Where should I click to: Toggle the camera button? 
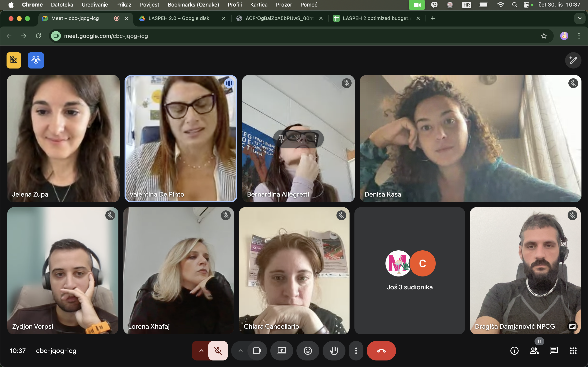click(x=257, y=351)
